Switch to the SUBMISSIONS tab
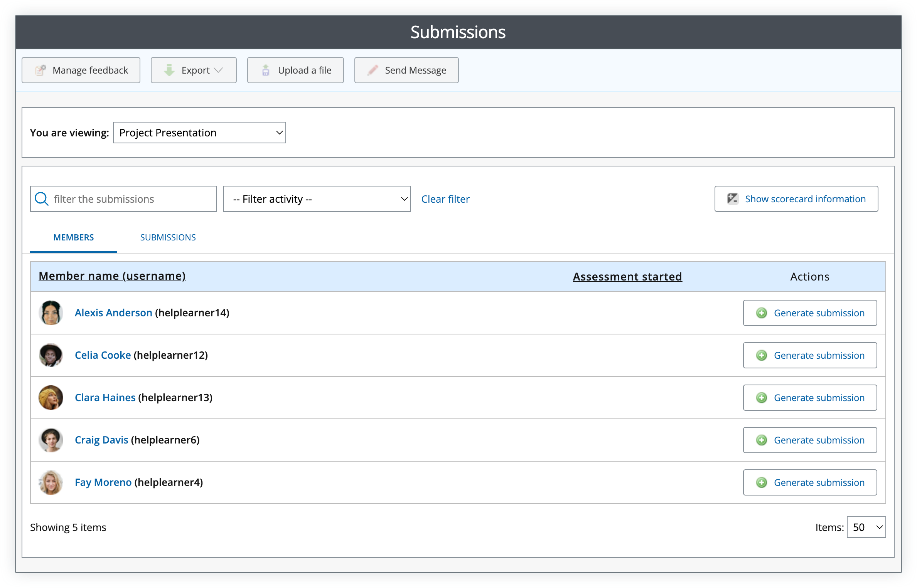 coord(168,237)
